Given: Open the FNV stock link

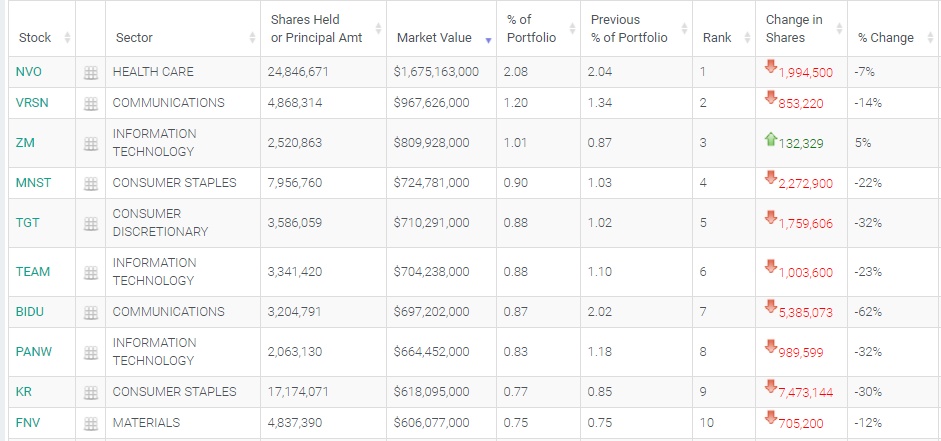Looking at the screenshot, I should (x=27, y=423).
